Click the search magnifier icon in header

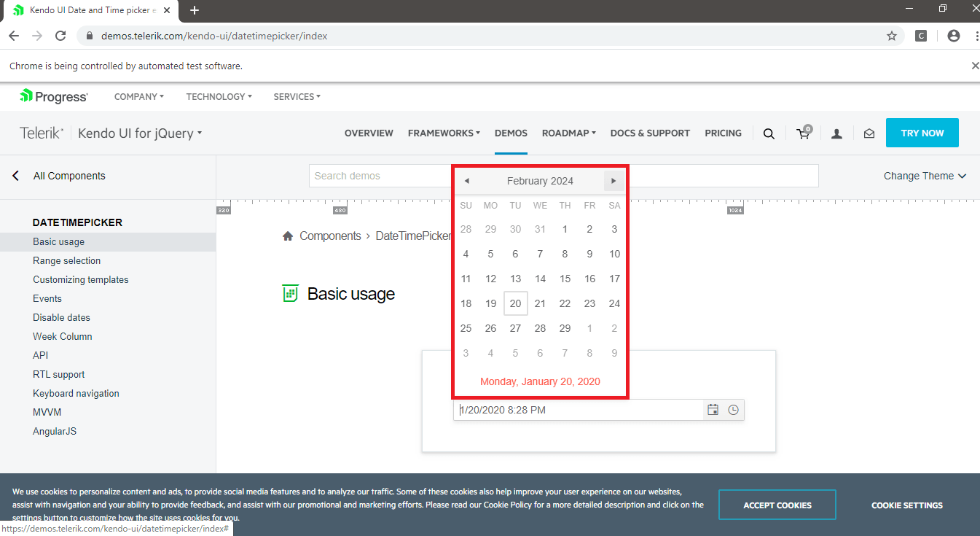pos(769,133)
